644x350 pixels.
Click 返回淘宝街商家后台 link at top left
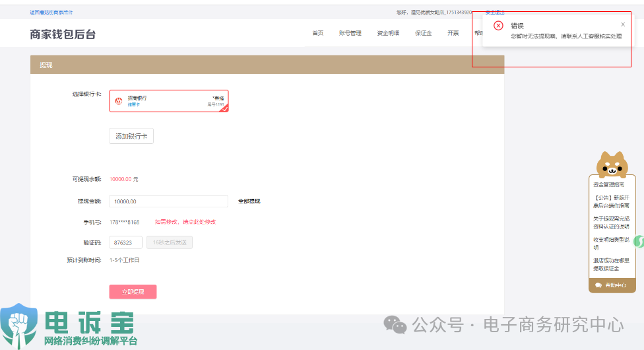pos(51,12)
